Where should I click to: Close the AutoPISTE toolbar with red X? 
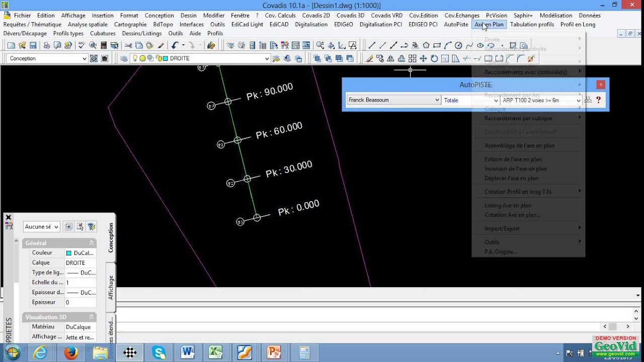pos(601,84)
